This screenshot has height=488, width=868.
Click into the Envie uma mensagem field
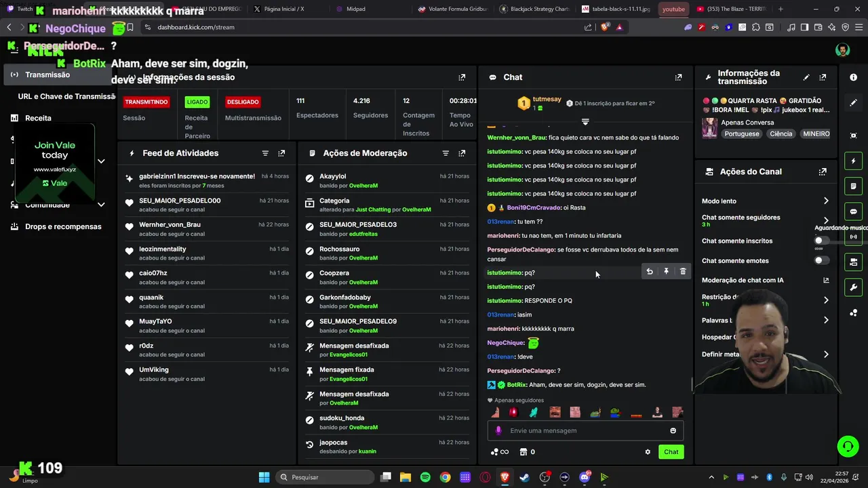coord(585,430)
